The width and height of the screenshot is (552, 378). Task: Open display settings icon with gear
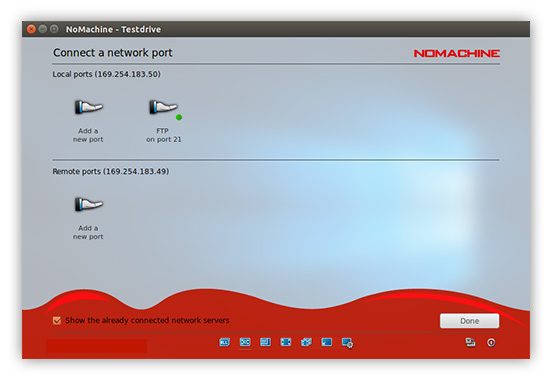click(x=347, y=342)
